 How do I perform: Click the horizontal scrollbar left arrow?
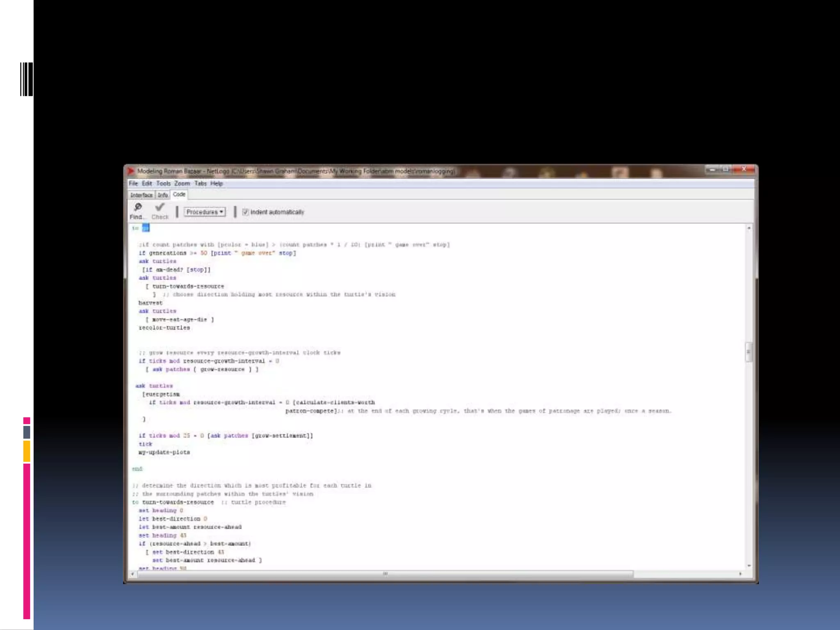pos(132,574)
